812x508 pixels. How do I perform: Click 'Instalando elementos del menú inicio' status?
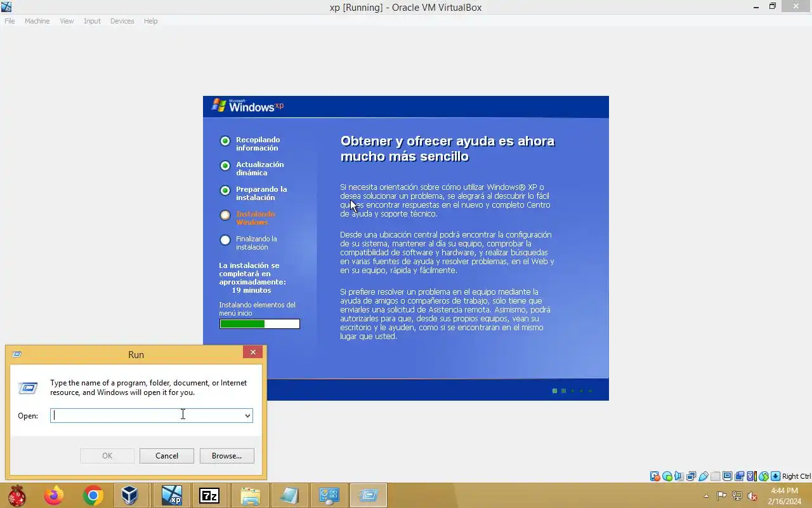click(257, 309)
